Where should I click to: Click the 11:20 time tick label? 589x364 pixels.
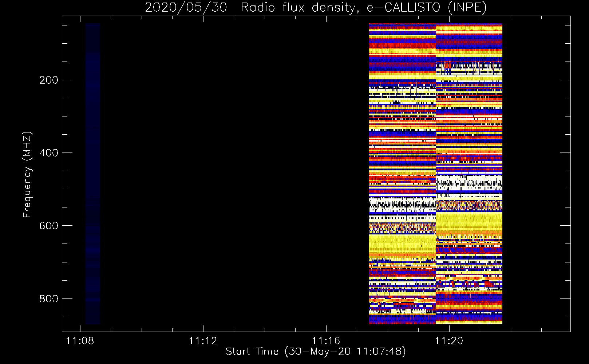[x=450, y=341]
